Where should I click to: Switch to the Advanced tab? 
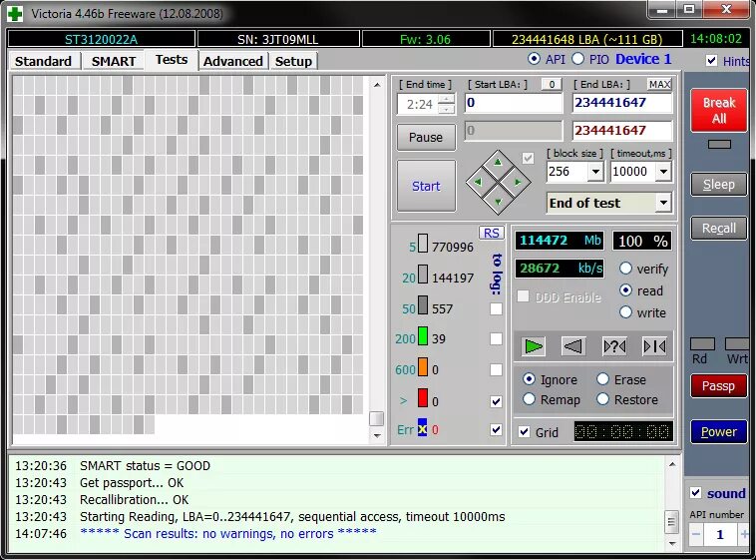[232, 61]
